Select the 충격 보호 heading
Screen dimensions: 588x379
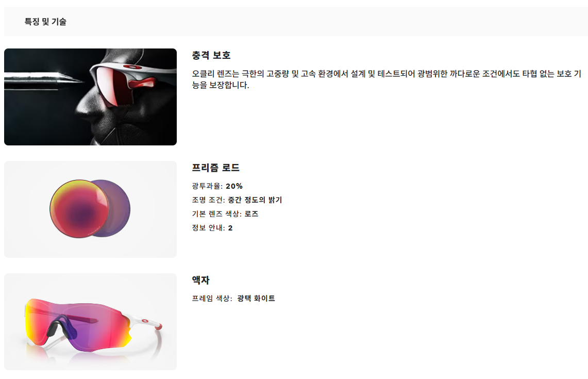point(211,55)
